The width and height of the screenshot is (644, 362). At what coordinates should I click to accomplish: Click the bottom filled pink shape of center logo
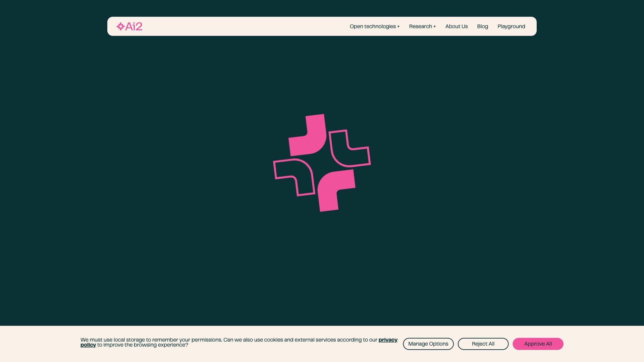[332, 187]
